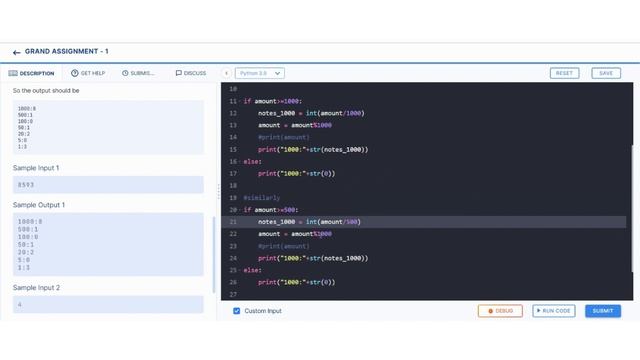Place the cursor on highlighted line 21
The image size is (640, 360).
(x=423, y=222)
